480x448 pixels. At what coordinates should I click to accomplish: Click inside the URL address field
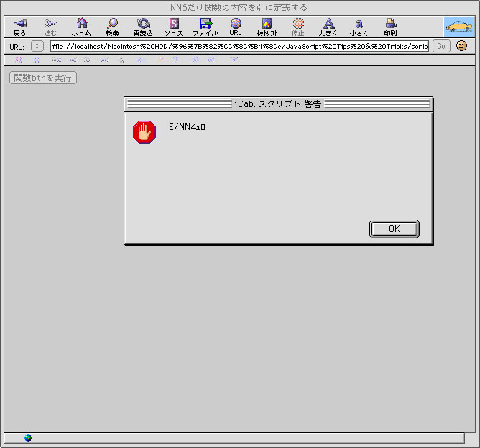tap(239, 46)
